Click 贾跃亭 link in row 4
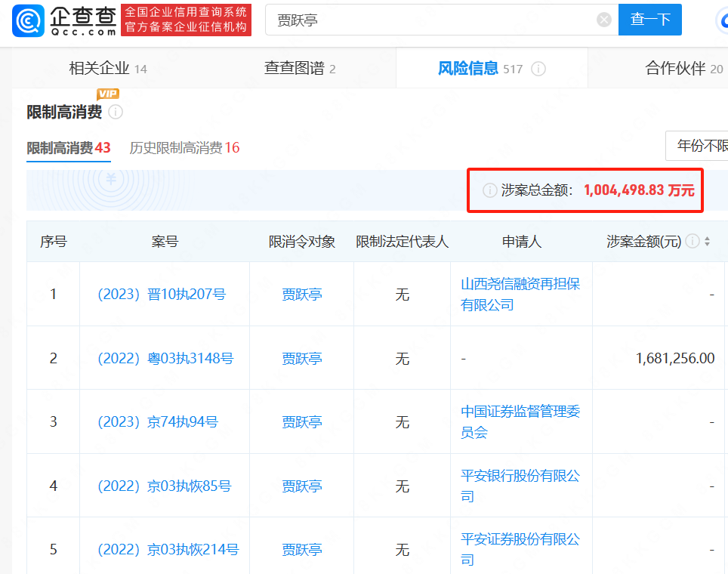Image resolution: width=728 pixels, height=574 pixels. click(x=302, y=486)
